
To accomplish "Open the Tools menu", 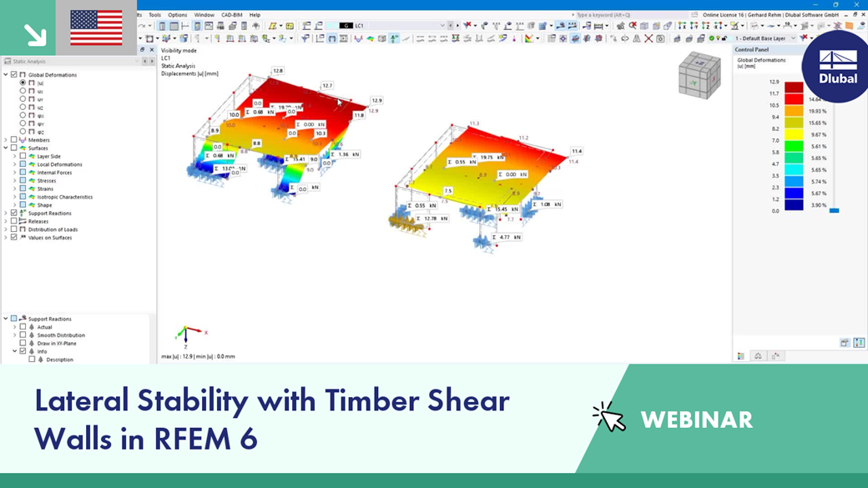I will pos(155,15).
